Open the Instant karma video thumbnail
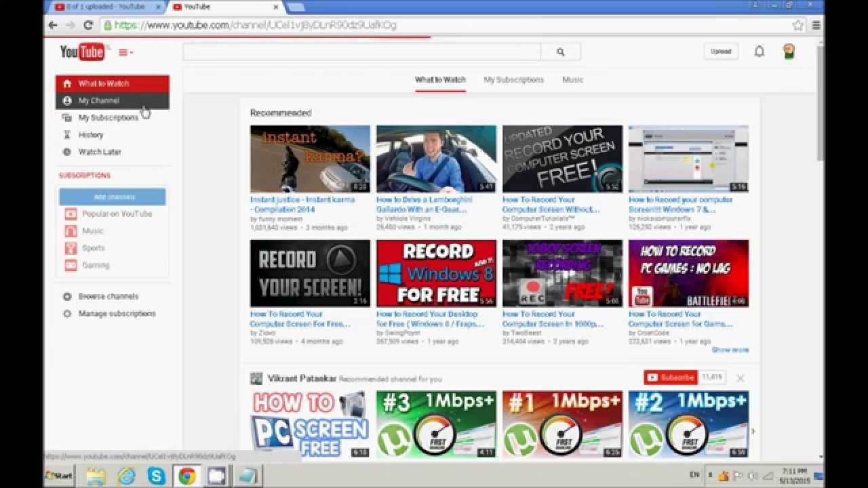Image resolution: width=868 pixels, height=488 pixels. pos(310,159)
